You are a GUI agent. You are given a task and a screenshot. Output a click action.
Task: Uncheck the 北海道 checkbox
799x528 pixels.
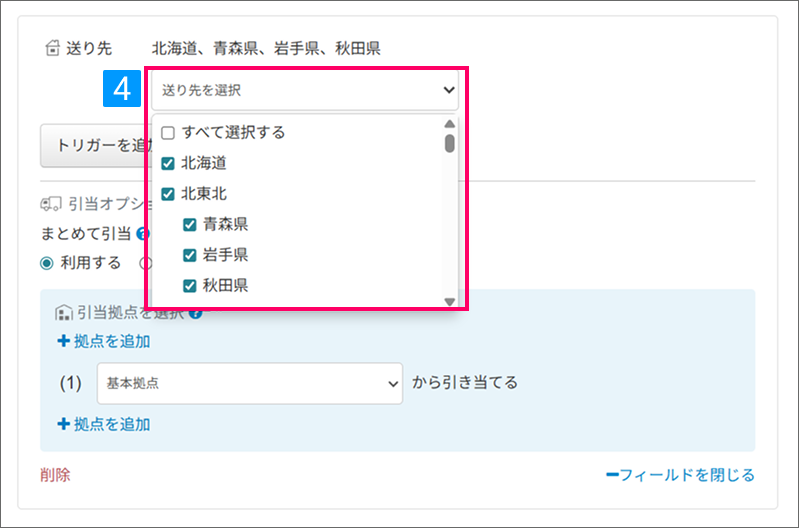[x=168, y=163]
